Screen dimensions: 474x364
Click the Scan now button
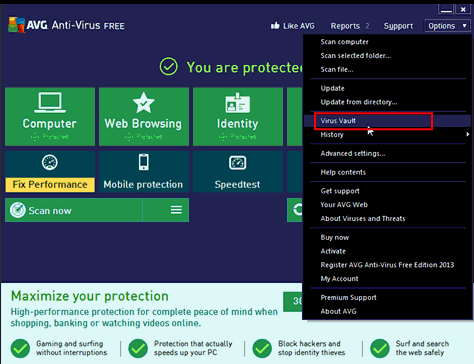coord(74,210)
